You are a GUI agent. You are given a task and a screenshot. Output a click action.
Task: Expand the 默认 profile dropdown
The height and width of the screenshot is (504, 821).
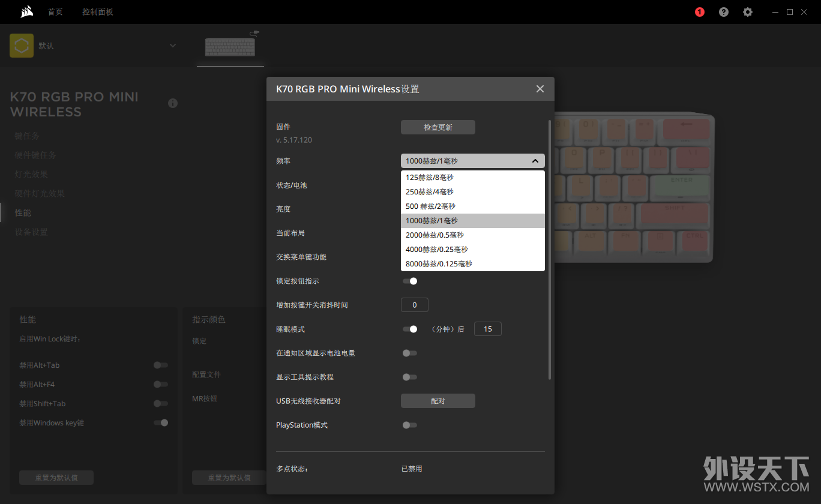(x=173, y=46)
